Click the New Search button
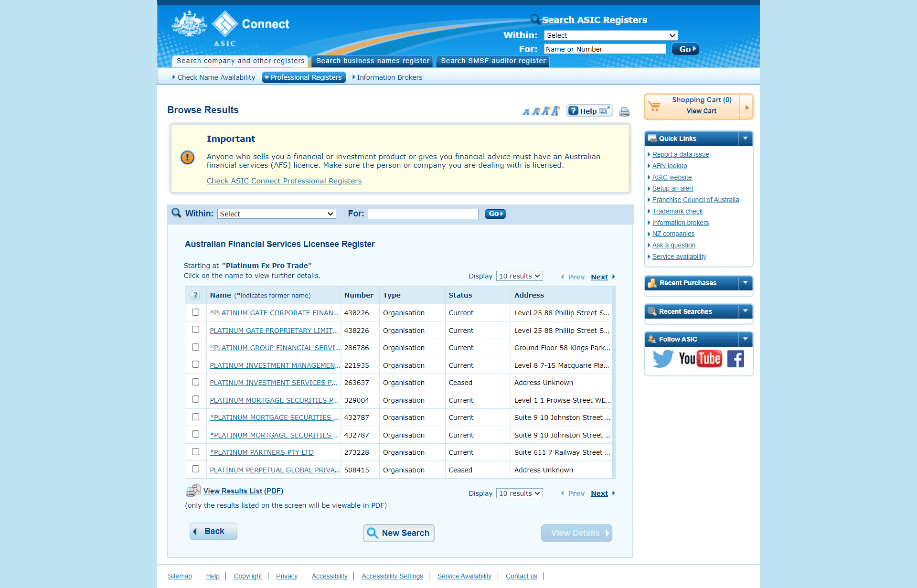Image resolution: width=917 pixels, height=588 pixels. 399,533
